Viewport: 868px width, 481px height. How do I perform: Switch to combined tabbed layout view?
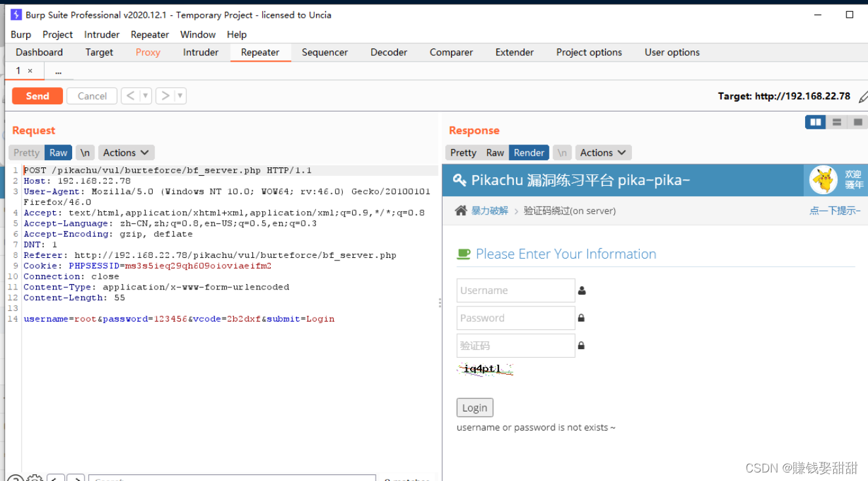click(858, 122)
